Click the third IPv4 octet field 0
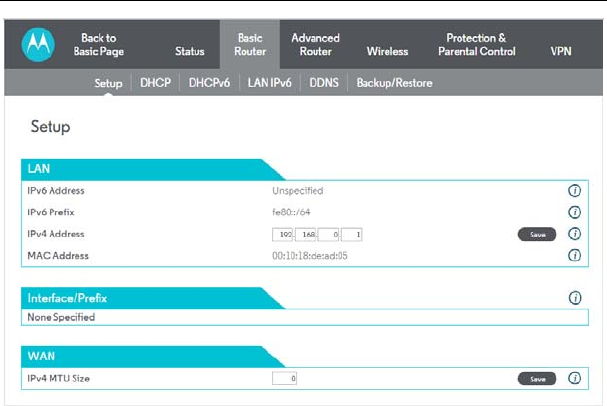The image size is (607, 406). coord(328,235)
